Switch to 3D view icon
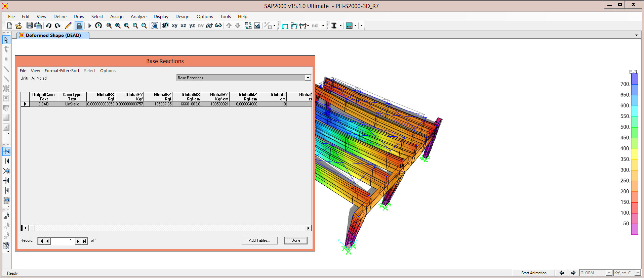 (x=165, y=26)
